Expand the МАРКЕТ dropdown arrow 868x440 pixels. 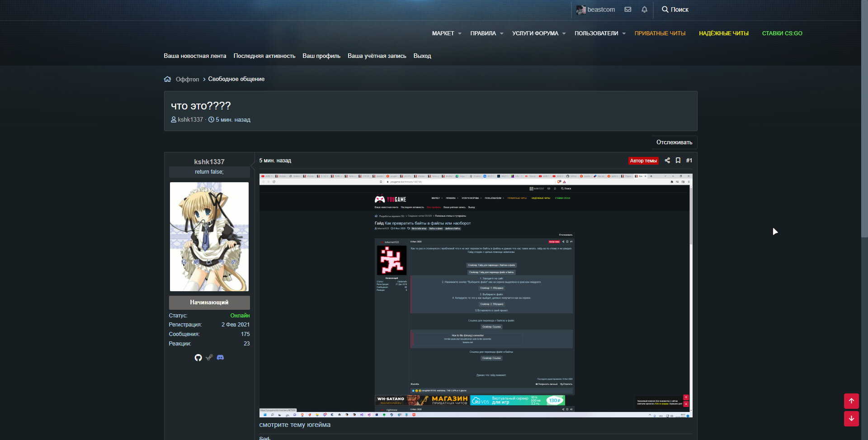tap(460, 33)
